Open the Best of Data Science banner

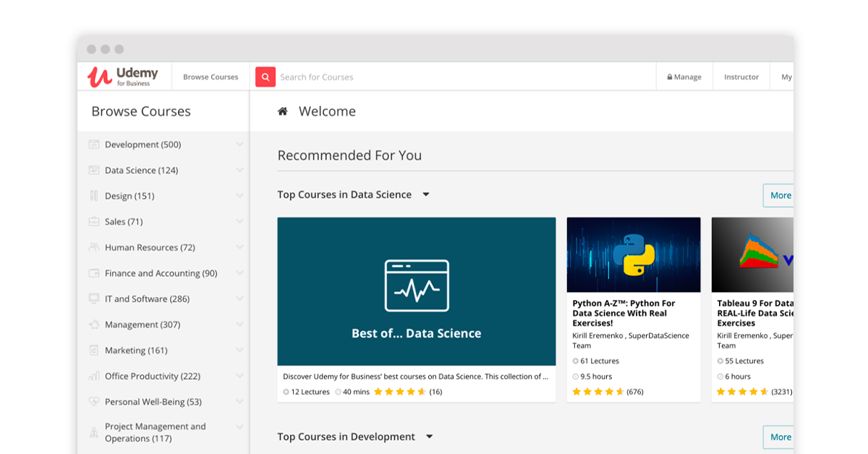coord(417,291)
